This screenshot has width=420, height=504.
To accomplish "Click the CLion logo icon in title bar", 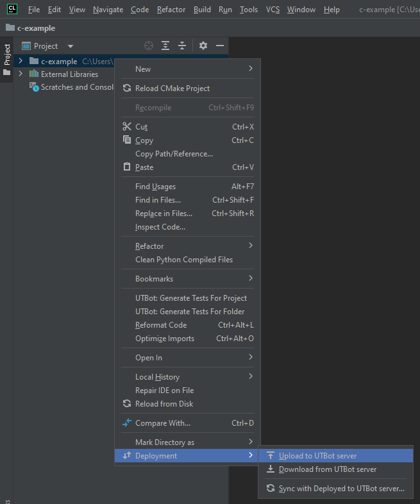I will (x=12, y=9).
